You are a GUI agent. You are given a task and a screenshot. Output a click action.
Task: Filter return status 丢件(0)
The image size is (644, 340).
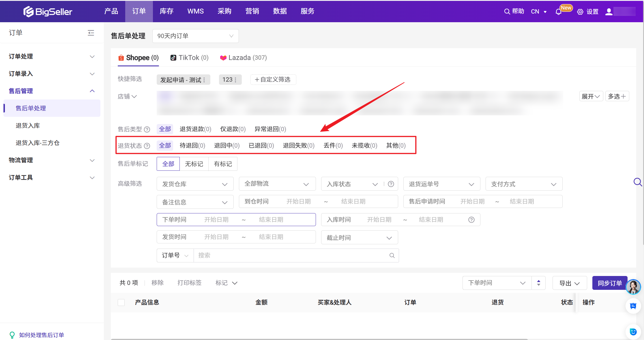tap(333, 146)
